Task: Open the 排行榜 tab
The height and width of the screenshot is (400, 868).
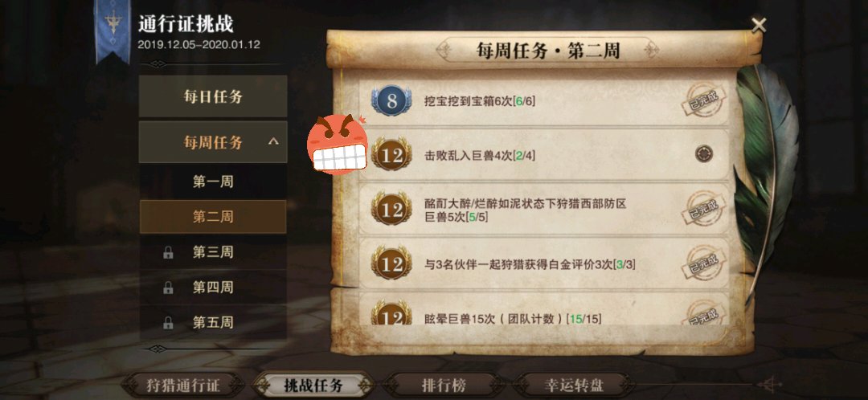Action: coord(443,386)
